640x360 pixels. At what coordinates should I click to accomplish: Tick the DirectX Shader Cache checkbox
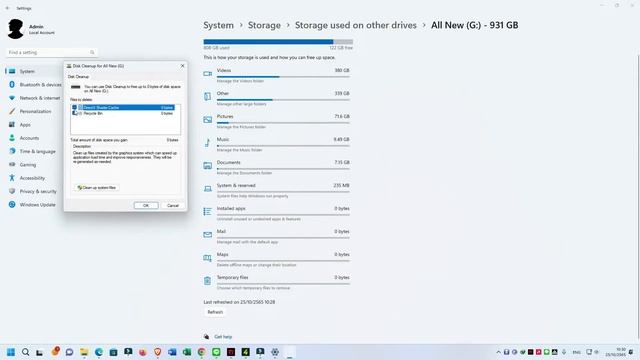coord(74,107)
